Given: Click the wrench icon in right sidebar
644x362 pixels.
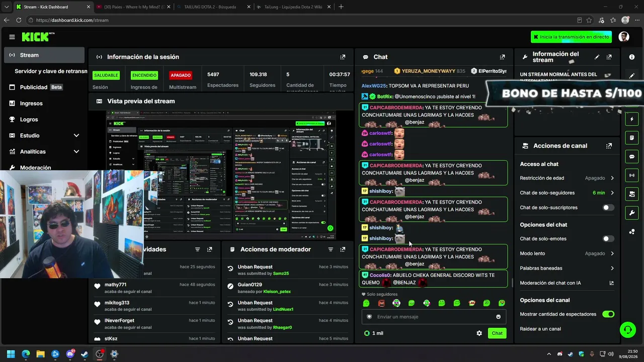Looking at the screenshot, I should (632, 213).
